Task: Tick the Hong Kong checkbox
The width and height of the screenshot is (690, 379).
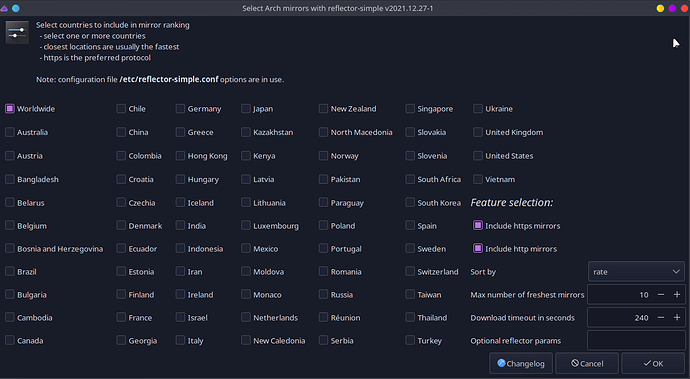Action: [180, 155]
